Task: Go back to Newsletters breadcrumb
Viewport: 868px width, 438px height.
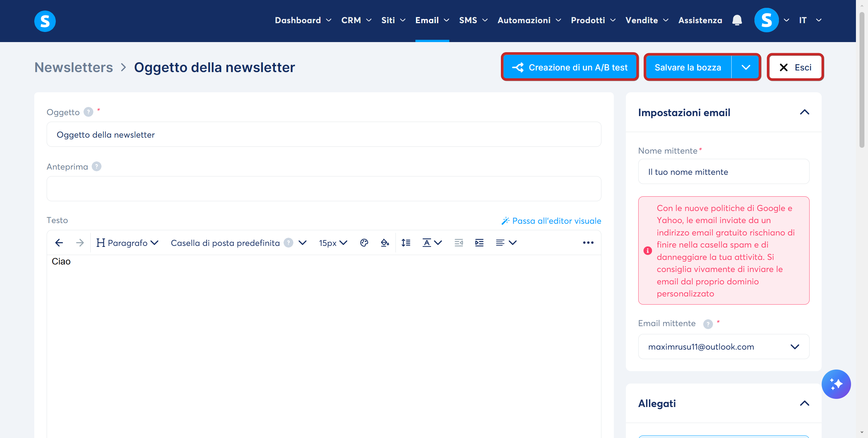Action: click(74, 67)
